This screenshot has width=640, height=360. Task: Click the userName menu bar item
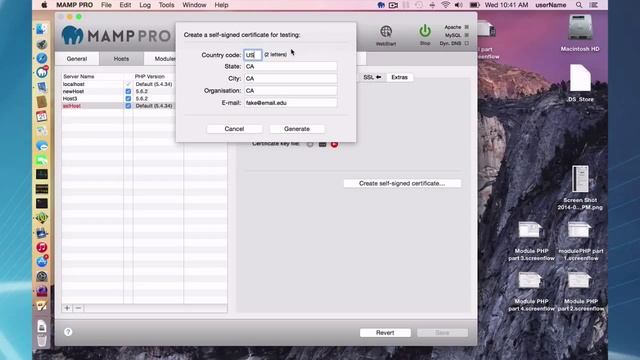[551, 5]
